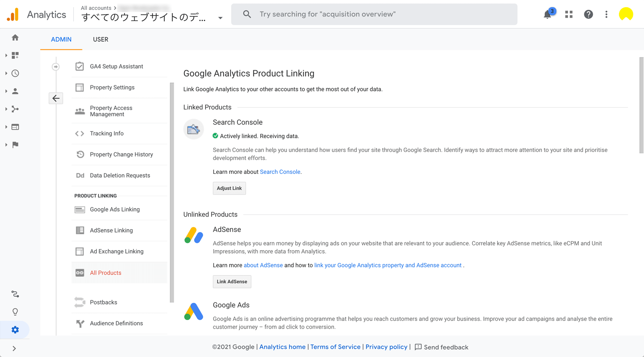Expand the left navigation with bottom chevron
Image resolution: width=644 pixels, height=357 pixels.
point(14,348)
